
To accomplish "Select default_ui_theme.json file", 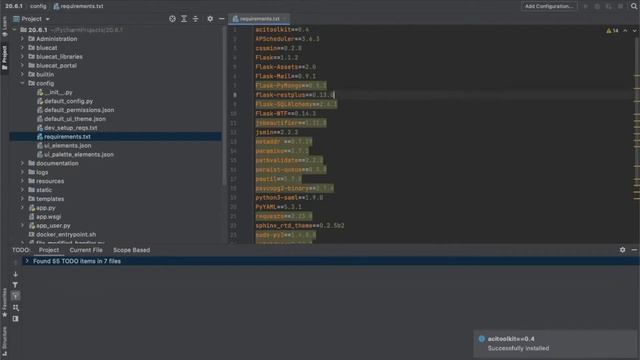I will 71,119.
